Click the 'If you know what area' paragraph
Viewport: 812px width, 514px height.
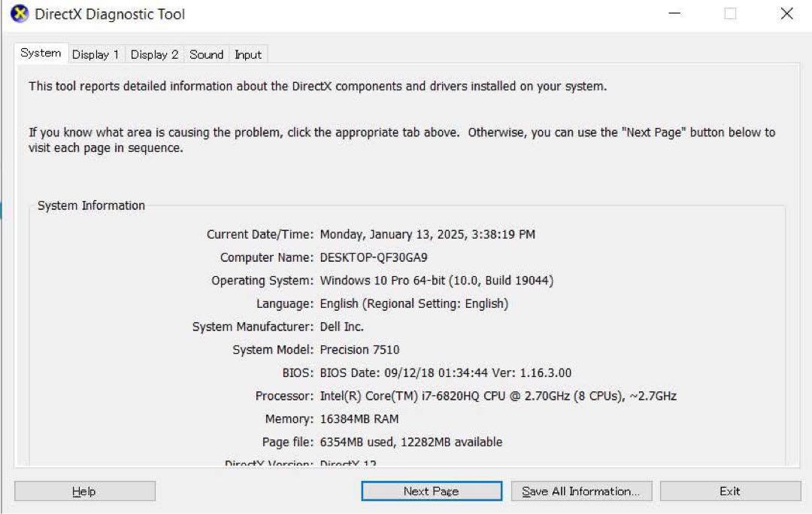pos(401,140)
